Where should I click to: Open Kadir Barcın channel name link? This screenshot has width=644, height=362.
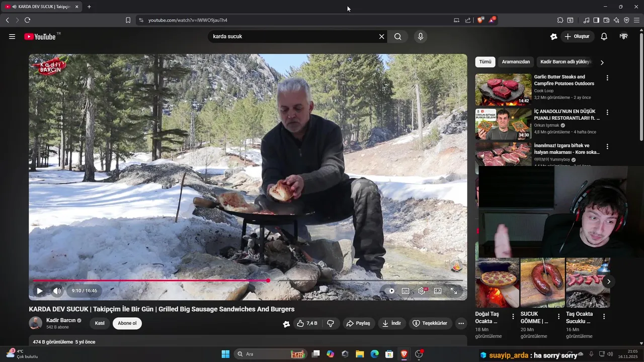coord(61,320)
